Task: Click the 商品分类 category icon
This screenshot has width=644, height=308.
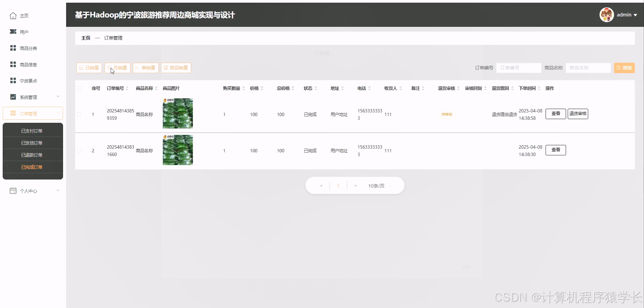Action: pos(13,48)
